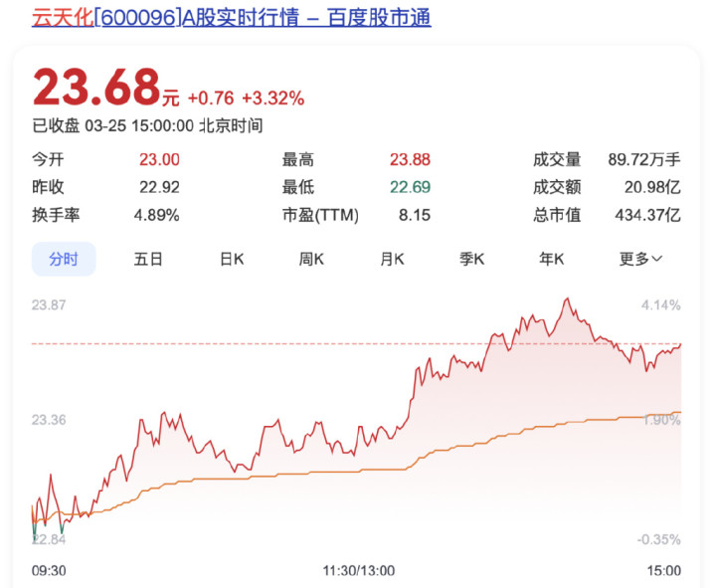Click the 15:00 time axis label

pos(664,571)
